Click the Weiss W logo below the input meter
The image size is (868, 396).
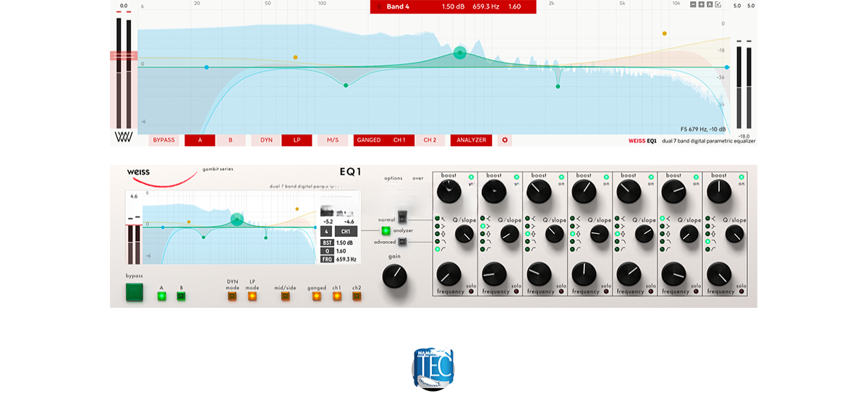coord(122,137)
